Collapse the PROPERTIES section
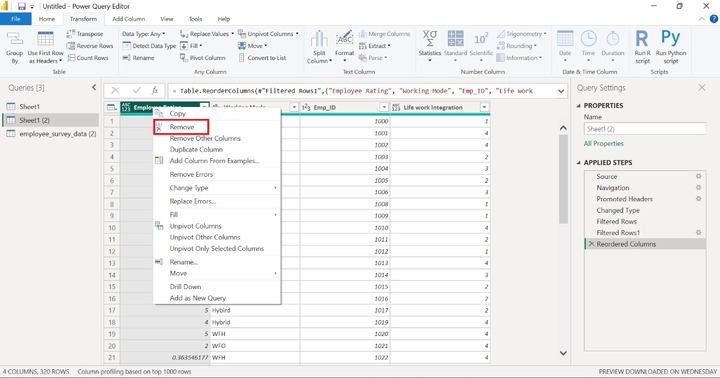720x378 pixels. coord(579,106)
